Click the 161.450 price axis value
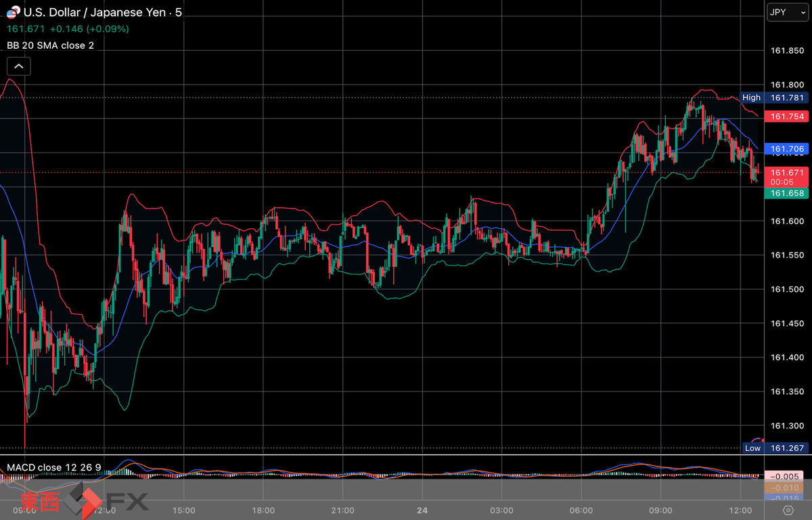Screen dimensions: 812x520 pos(788,324)
